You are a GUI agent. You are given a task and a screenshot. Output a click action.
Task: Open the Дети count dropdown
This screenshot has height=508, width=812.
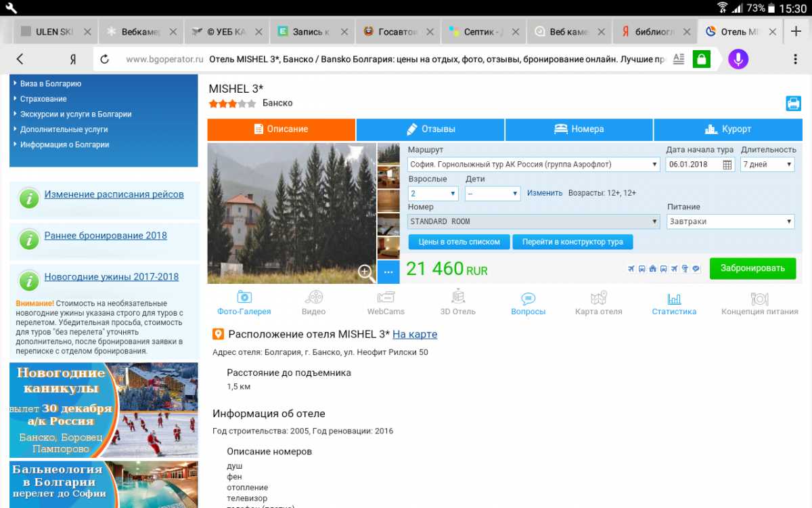pyautogui.click(x=493, y=194)
